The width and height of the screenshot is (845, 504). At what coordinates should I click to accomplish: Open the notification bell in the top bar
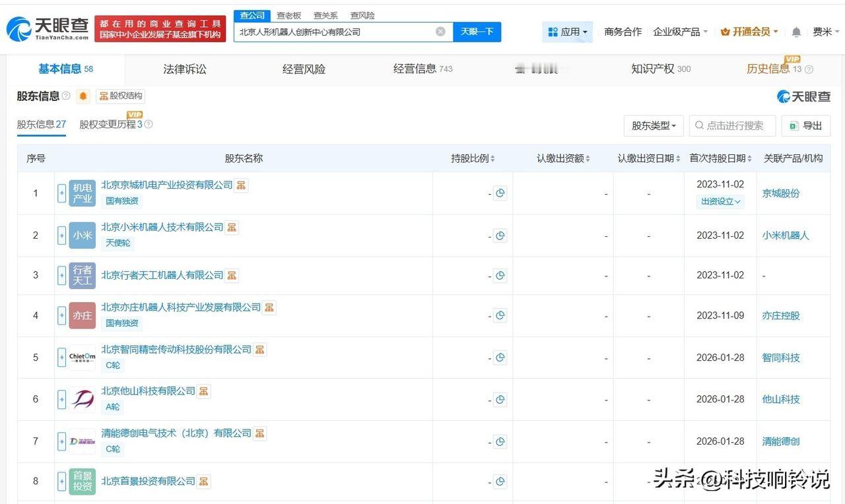(x=796, y=32)
